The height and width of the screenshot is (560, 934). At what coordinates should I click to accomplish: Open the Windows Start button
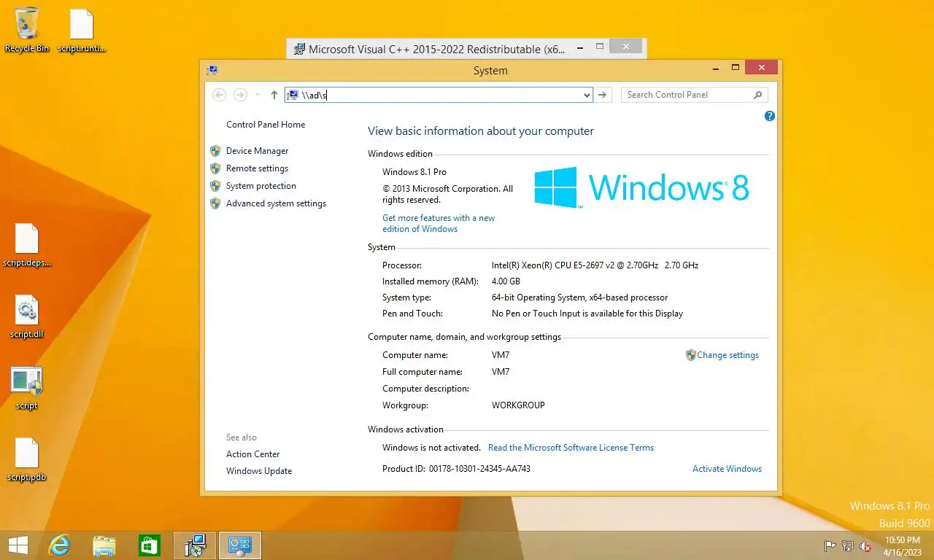18,545
